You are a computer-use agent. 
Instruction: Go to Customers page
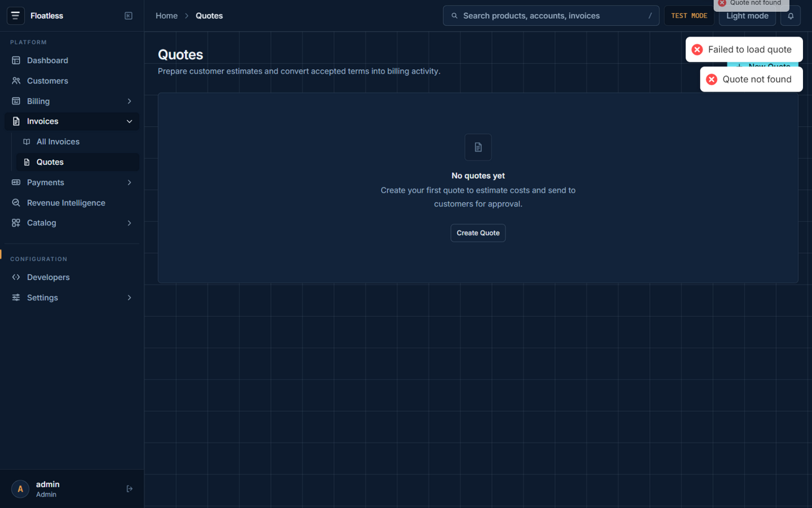(72, 81)
